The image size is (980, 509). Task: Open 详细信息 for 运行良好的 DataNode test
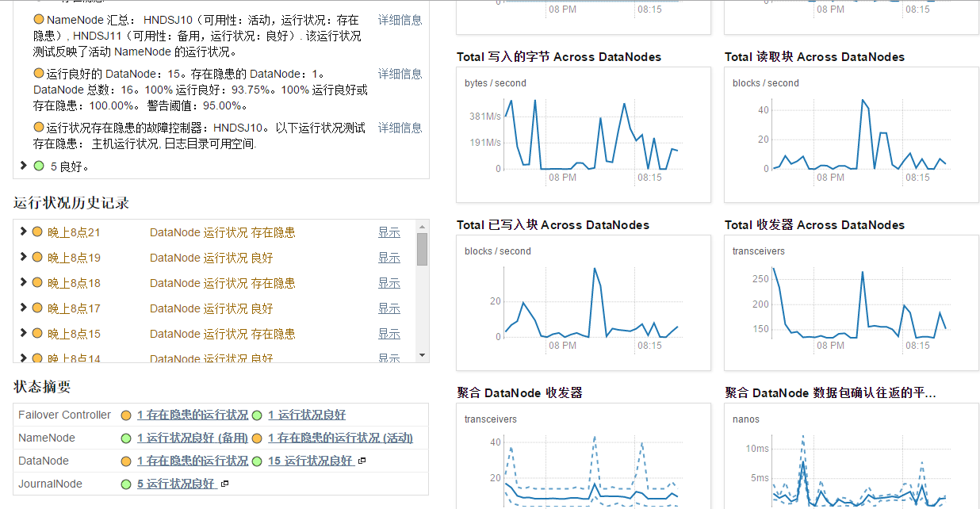coord(400,74)
